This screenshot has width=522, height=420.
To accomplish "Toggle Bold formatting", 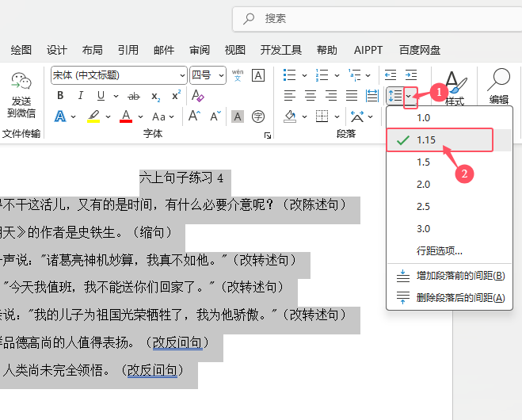I will [x=60, y=96].
